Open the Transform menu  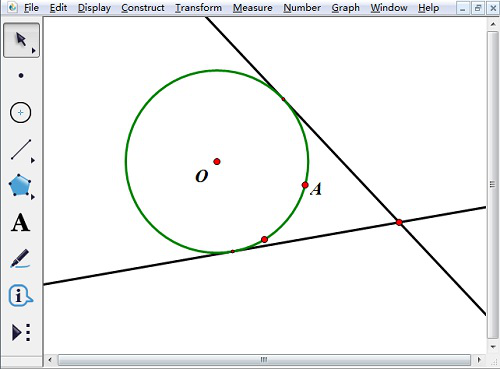198,8
